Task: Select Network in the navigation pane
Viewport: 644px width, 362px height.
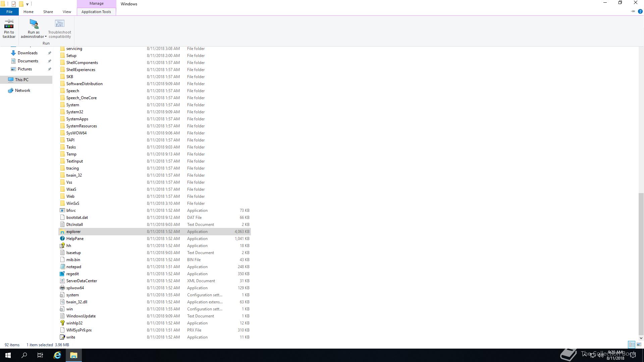Action: (22, 90)
